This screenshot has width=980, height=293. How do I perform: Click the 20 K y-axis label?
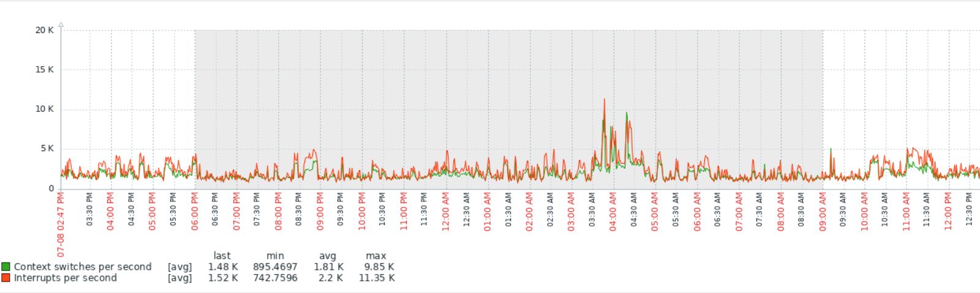click(x=45, y=30)
